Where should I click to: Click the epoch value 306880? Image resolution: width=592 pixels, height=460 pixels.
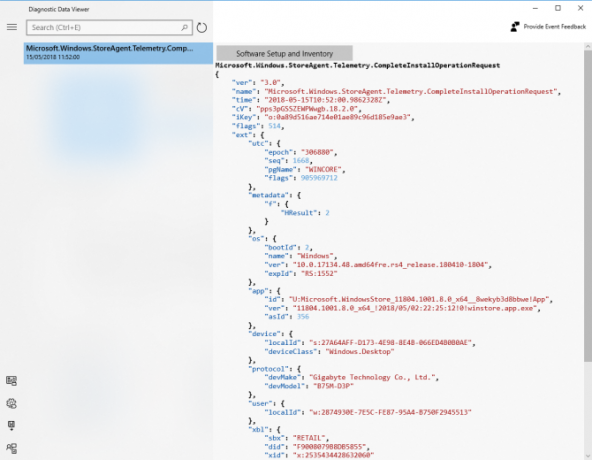(318, 152)
